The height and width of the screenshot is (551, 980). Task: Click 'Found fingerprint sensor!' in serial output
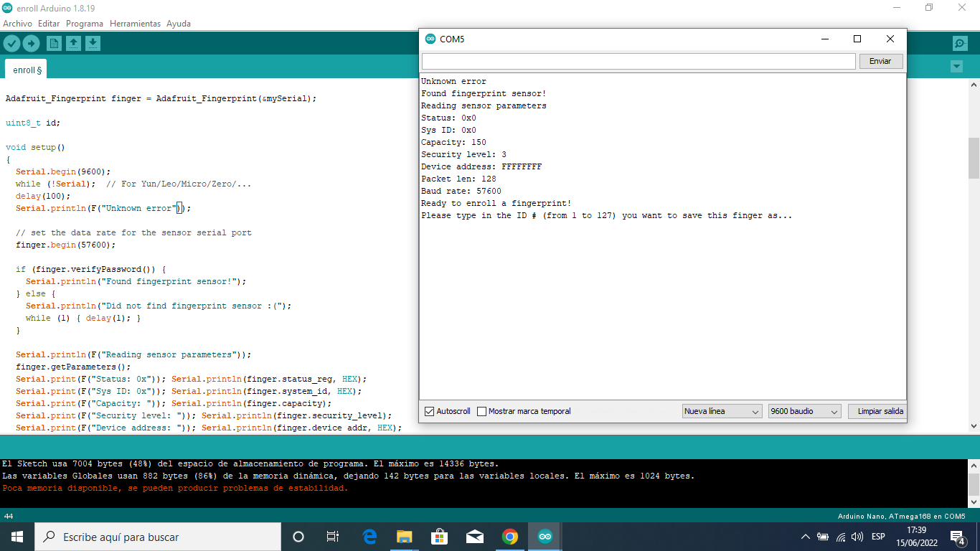(x=484, y=93)
